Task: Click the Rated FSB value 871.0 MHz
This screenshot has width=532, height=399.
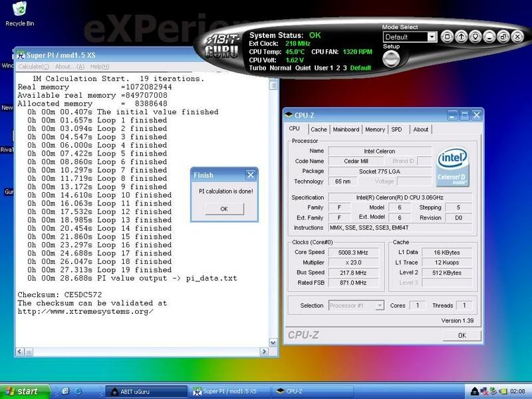Action: point(353,282)
